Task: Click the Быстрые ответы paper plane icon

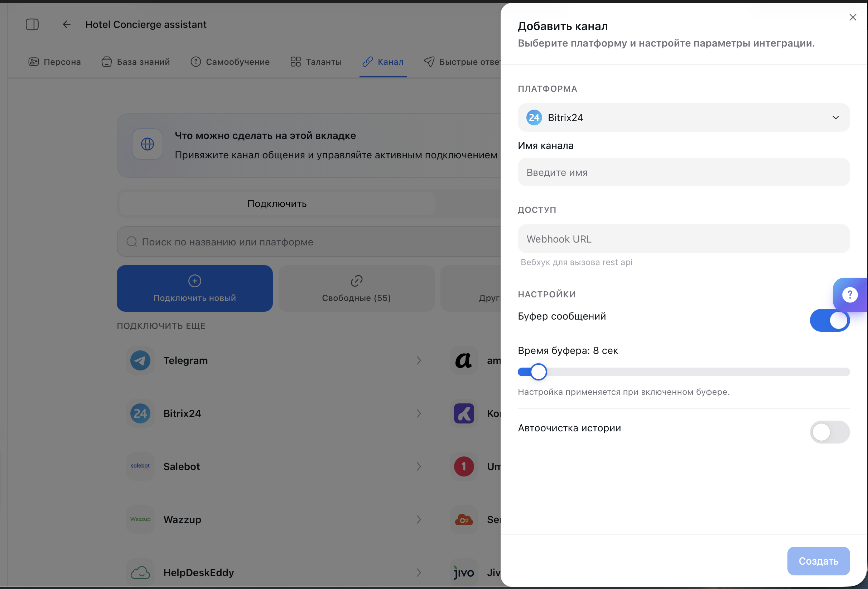Action: [x=429, y=62]
